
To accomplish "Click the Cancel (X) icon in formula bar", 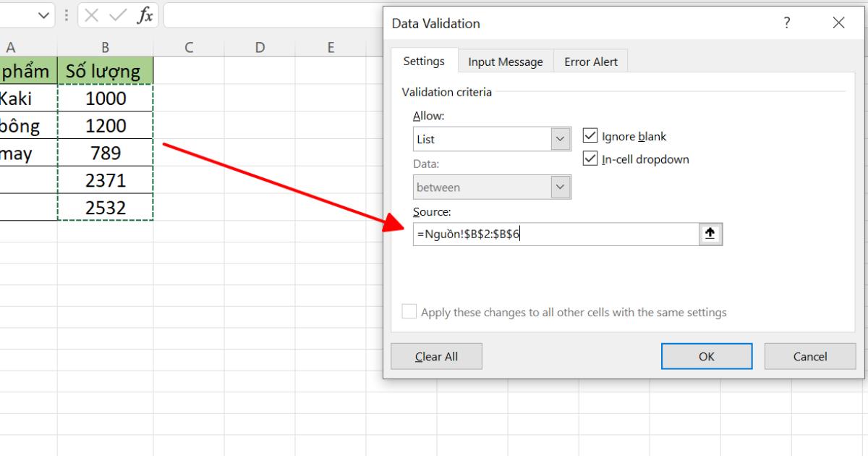I will 91,15.
